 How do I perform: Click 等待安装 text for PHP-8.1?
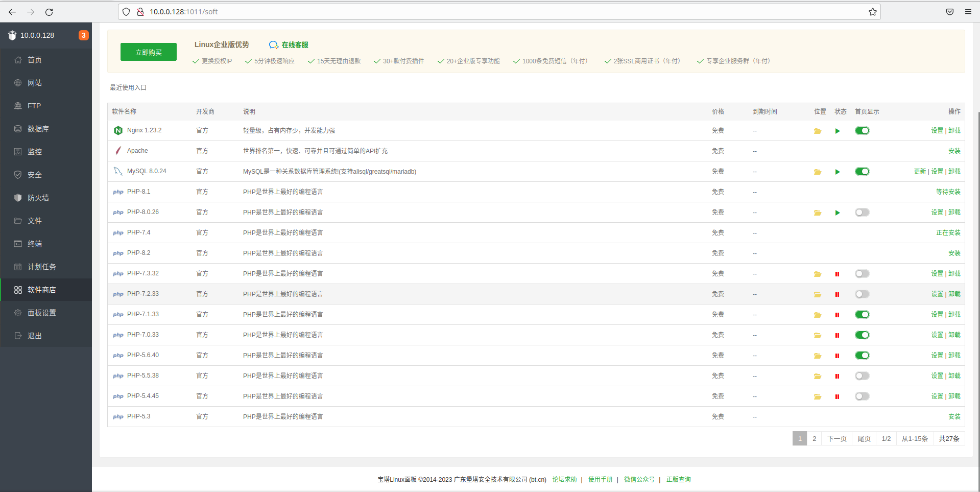pos(948,192)
